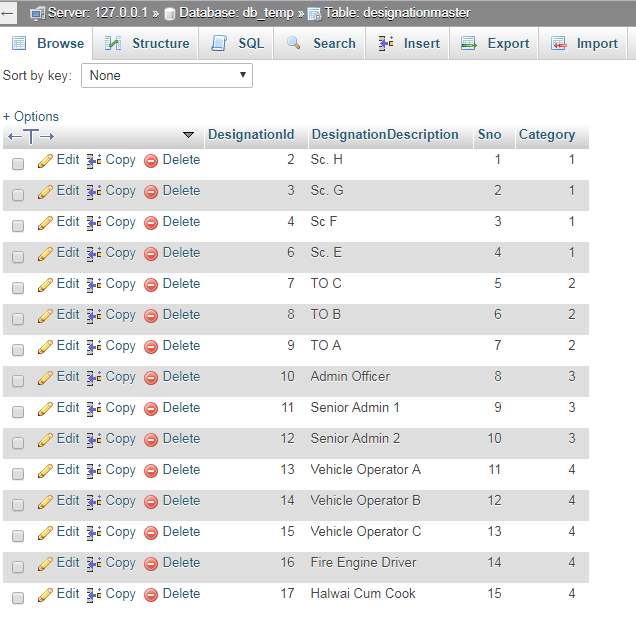Click the copy icon in Sc. G row
This screenshot has height=624, width=636.
[x=94, y=192]
